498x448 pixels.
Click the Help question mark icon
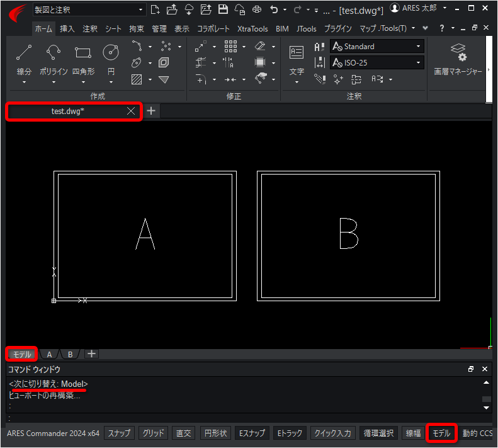(x=442, y=28)
